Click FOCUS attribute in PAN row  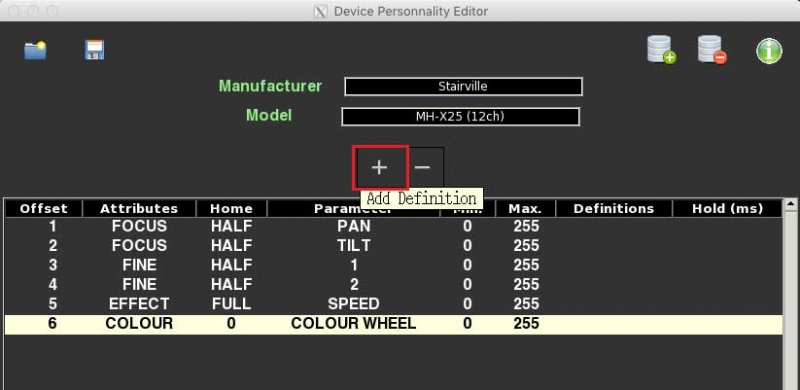pos(139,226)
